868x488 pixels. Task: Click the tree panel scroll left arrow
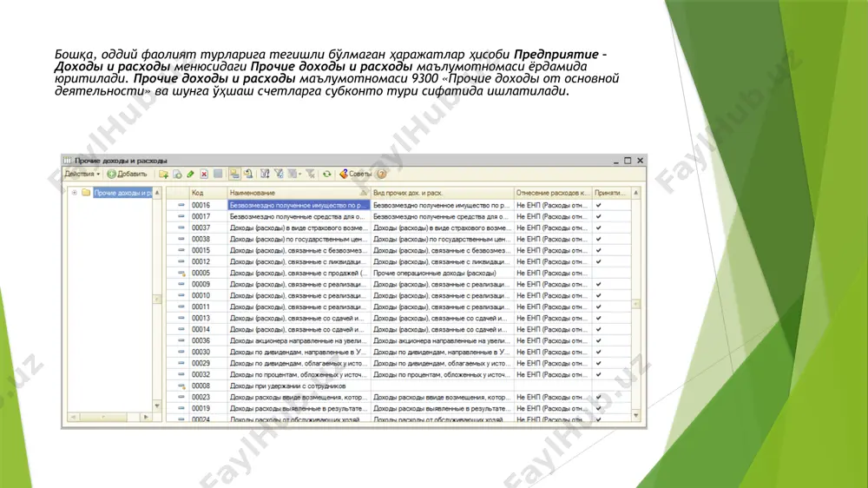74,417
